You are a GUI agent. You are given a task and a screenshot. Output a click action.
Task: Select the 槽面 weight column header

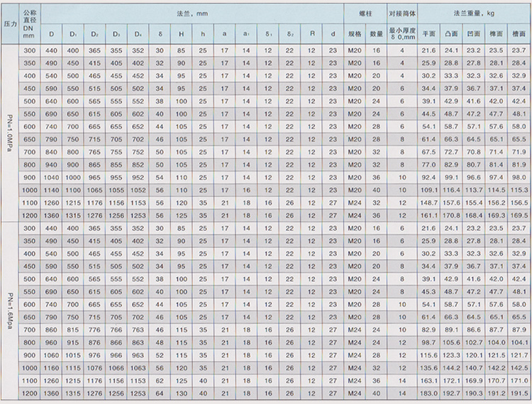pyautogui.click(x=519, y=33)
